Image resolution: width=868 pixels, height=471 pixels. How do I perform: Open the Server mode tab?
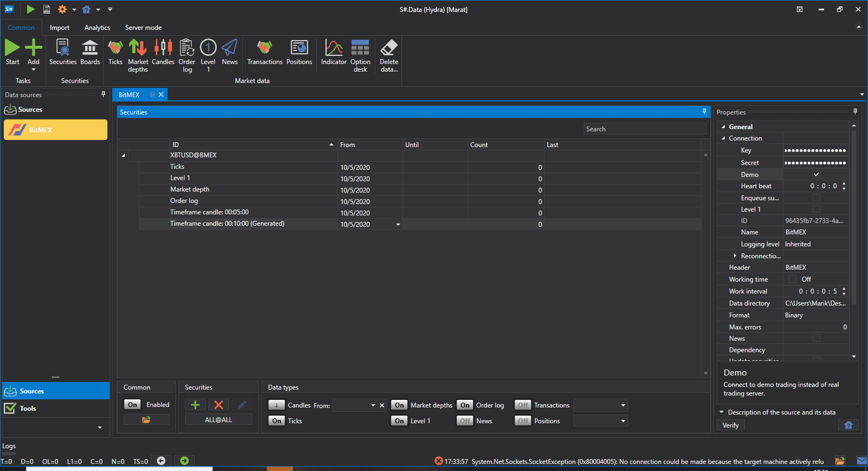(x=143, y=28)
